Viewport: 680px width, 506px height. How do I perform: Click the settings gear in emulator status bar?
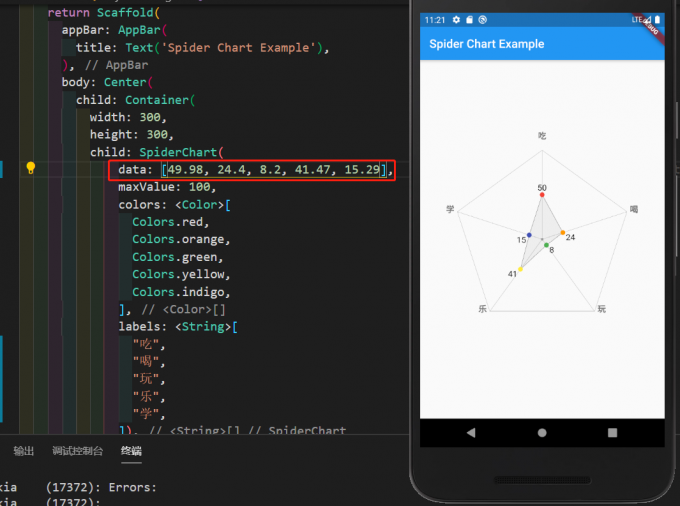point(456,20)
